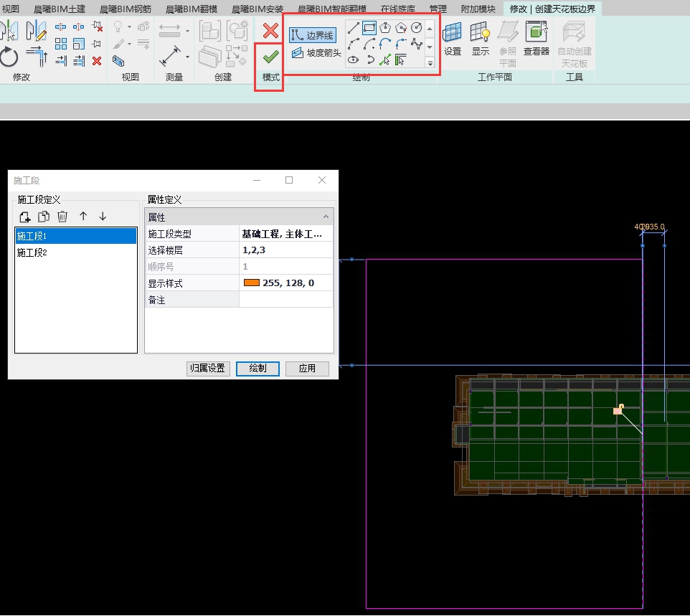Go to the 附加模块 tab
Image resolution: width=690 pixels, height=616 pixels.
click(478, 9)
